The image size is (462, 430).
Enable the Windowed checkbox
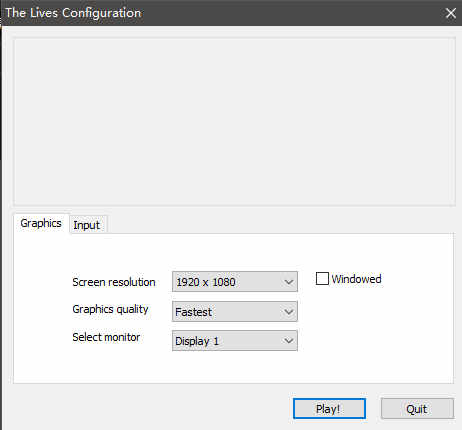[x=322, y=279]
